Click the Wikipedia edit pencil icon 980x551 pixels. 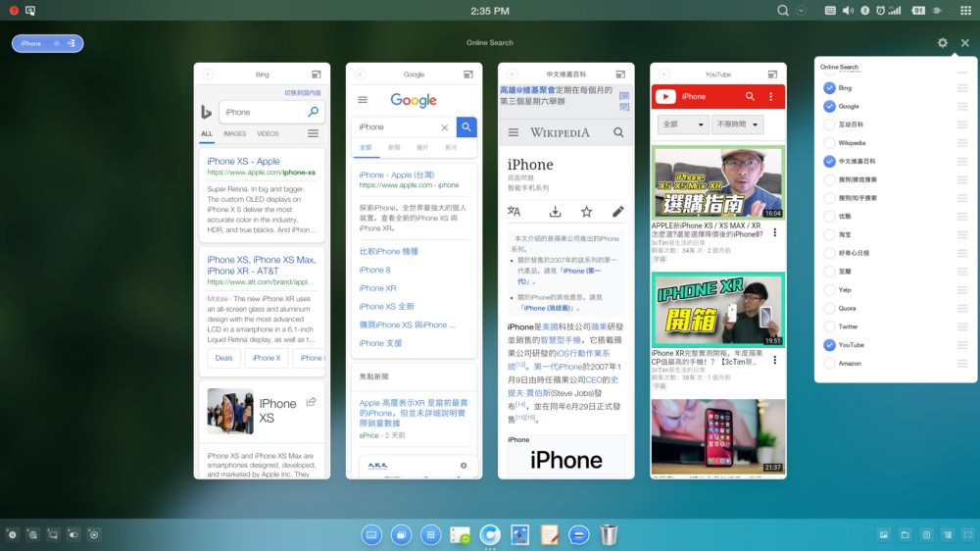click(618, 211)
